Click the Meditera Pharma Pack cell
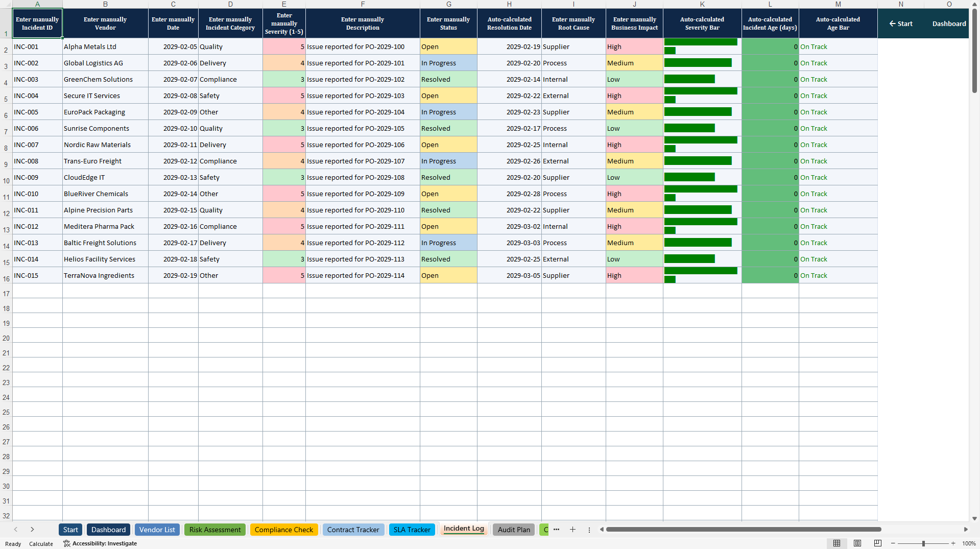The width and height of the screenshot is (980, 549). [x=105, y=226]
